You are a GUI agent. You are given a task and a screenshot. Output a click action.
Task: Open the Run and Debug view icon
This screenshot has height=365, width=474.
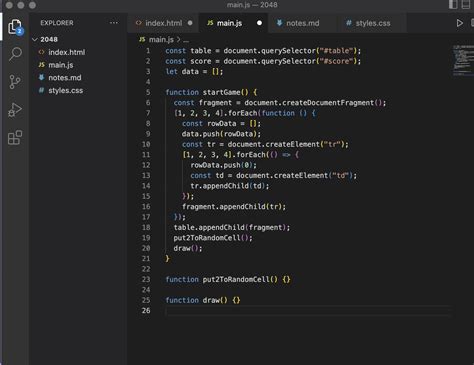(x=15, y=110)
